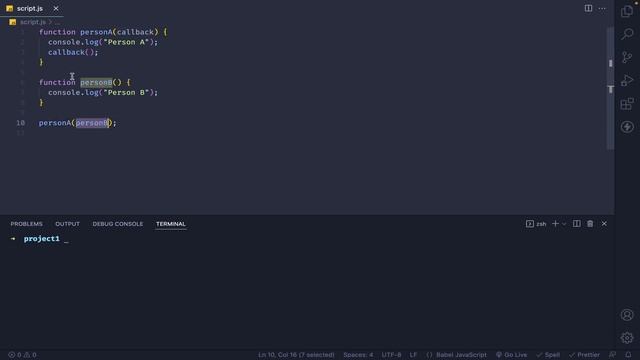
Task: Expand the terminal launch profile dropdown arrow
Action: point(564,224)
